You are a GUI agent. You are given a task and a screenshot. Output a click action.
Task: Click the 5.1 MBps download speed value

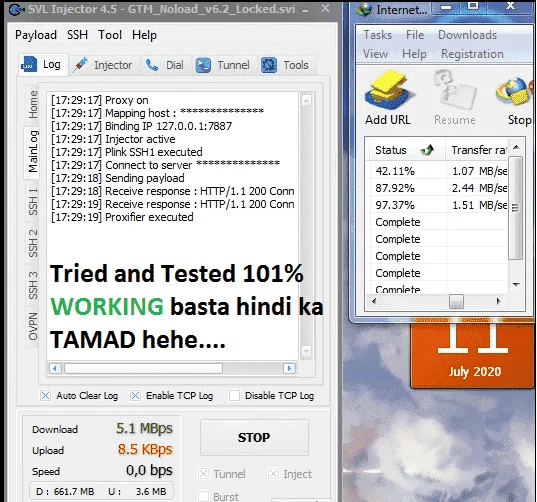[144, 428]
